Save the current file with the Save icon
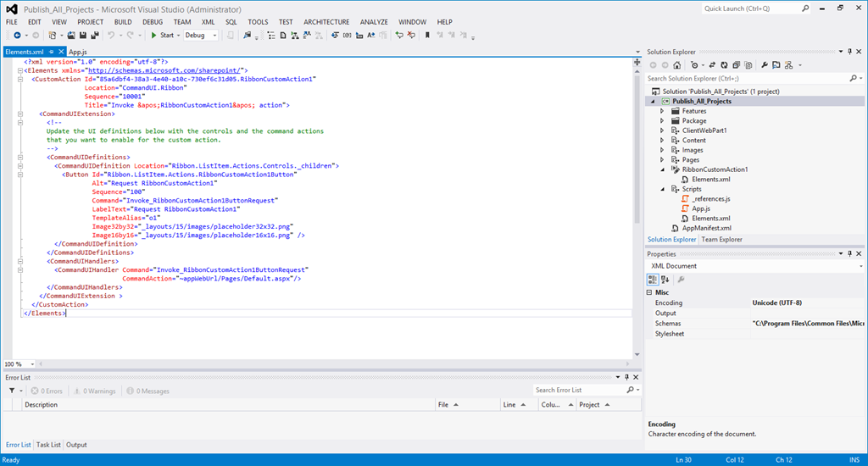 [x=83, y=36]
